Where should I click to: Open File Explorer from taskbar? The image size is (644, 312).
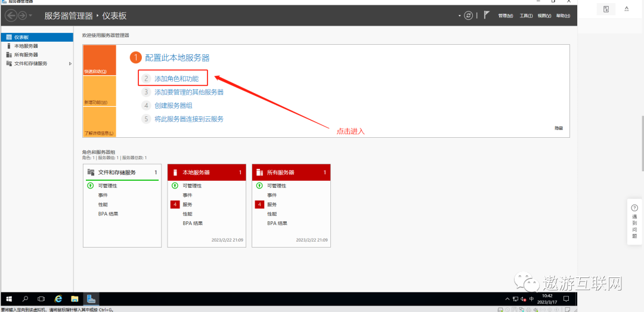point(75,299)
